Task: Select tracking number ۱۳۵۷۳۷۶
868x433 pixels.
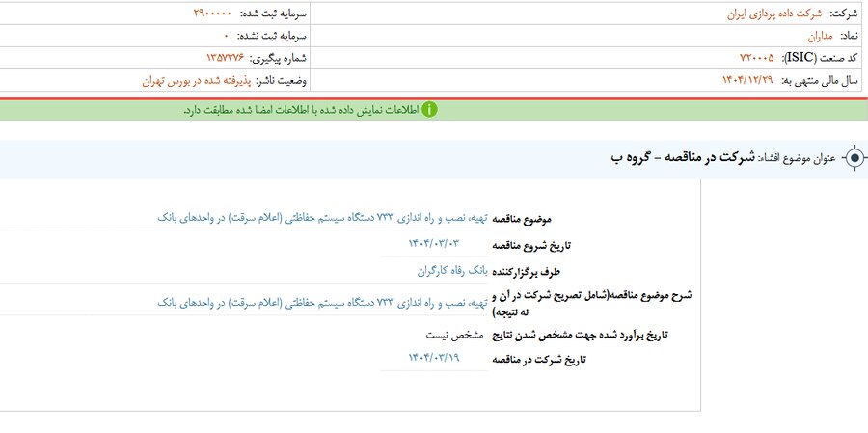Action: click(226, 58)
